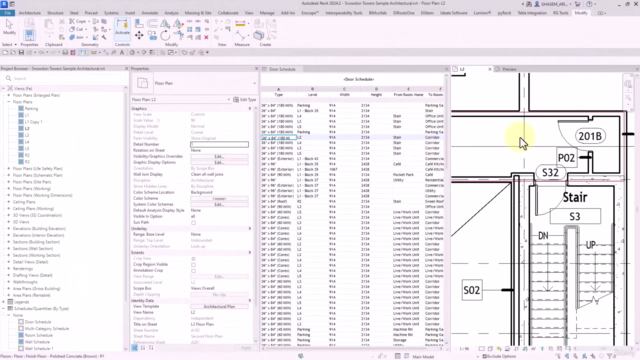Open the Collaborate ribbon tab
Image resolution: width=640 pixels, height=360 pixels.
(x=228, y=13)
